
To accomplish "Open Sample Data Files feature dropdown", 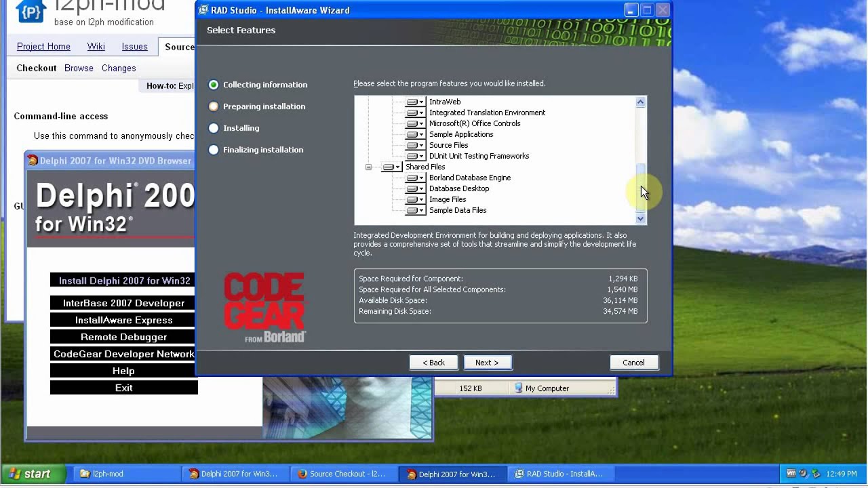I will point(415,210).
